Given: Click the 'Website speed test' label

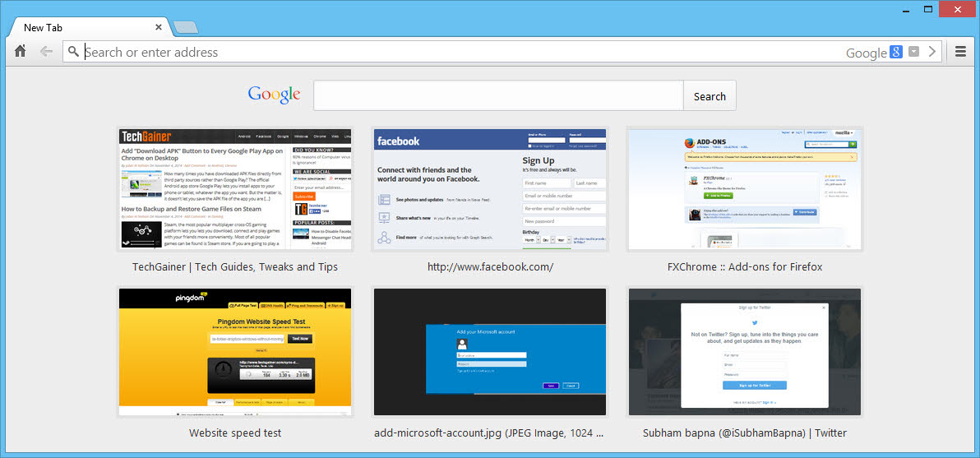Looking at the screenshot, I should point(235,433).
